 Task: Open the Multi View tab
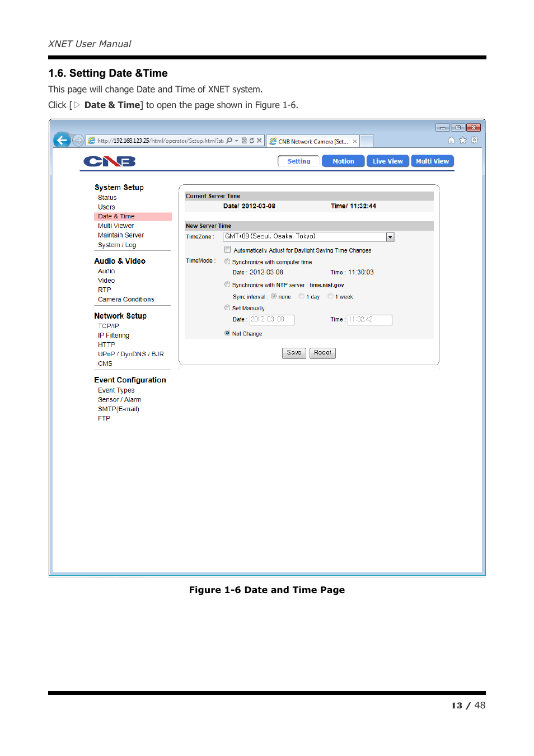tap(432, 161)
